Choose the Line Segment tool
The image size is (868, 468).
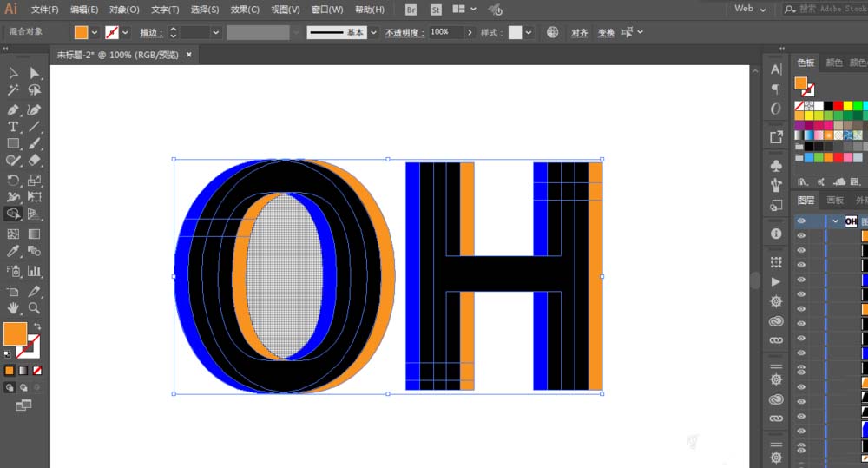[x=35, y=126]
